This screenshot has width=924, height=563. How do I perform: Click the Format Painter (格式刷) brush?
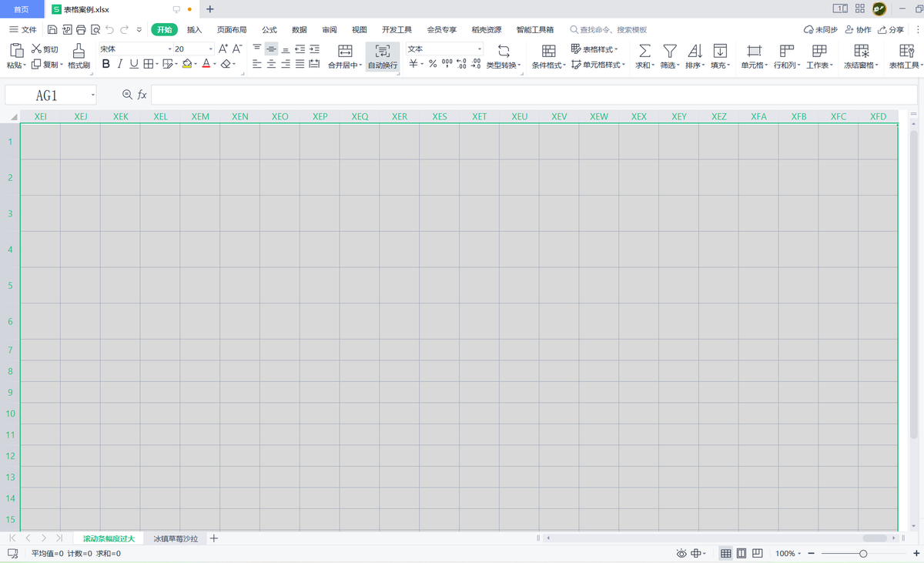pyautogui.click(x=79, y=51)
